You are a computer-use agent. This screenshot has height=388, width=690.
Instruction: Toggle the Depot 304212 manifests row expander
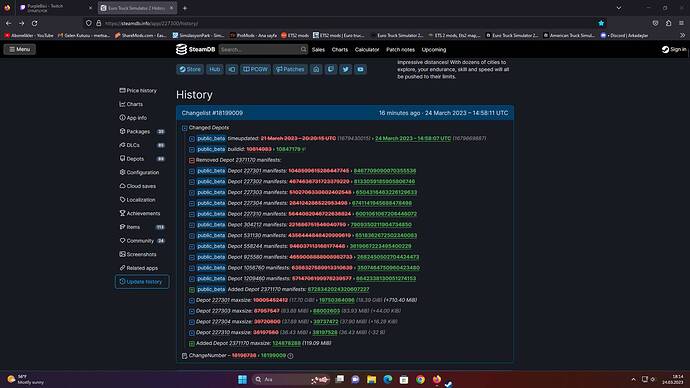pos(192,225)
